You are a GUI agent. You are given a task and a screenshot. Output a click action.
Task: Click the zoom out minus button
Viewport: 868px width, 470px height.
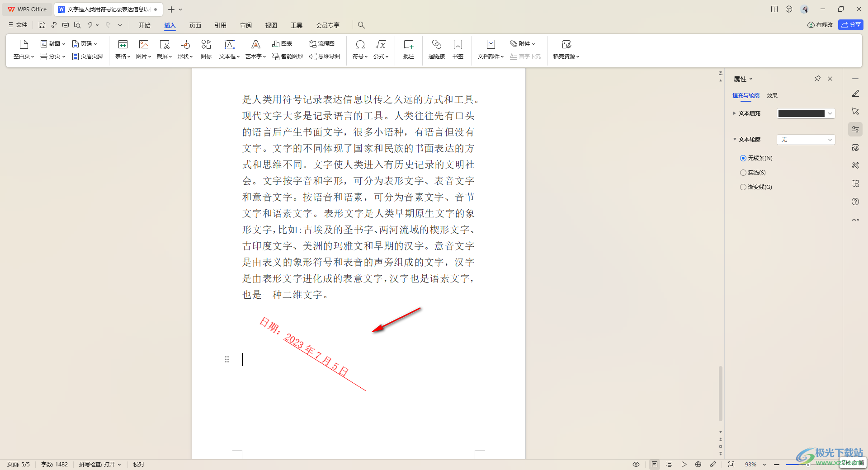click(777, 465)
